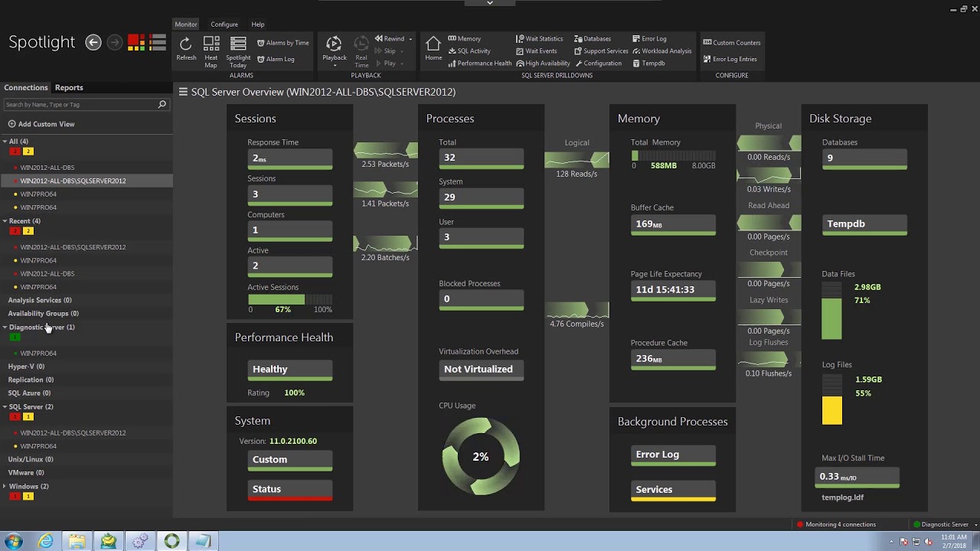Collapse the SQL Server (2) group
This screenshot has height=551, width=980.
[x=5, y=407]
